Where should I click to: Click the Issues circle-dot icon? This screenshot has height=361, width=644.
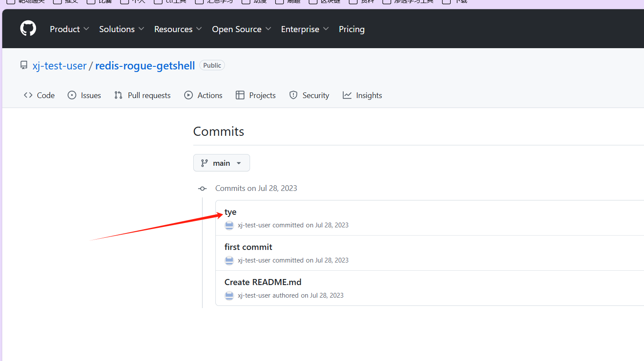coord(72,95)
